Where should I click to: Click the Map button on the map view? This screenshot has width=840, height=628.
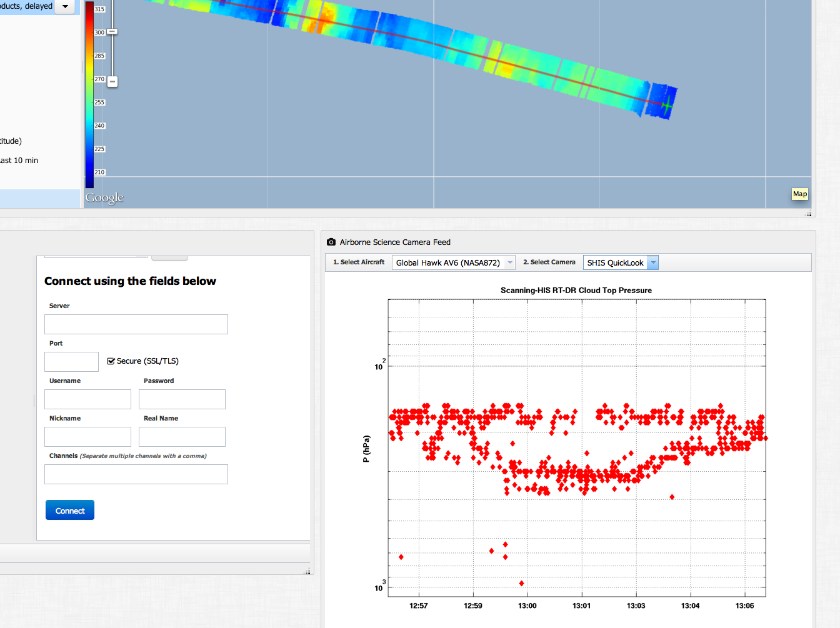(x=799, y=194)
